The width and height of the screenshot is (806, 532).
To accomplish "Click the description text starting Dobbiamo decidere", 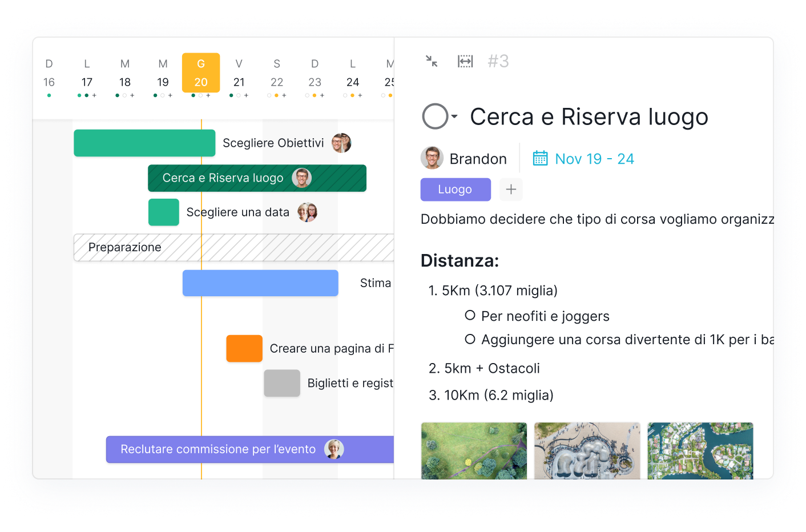I will pyautogui.click(x=597, y=219).
